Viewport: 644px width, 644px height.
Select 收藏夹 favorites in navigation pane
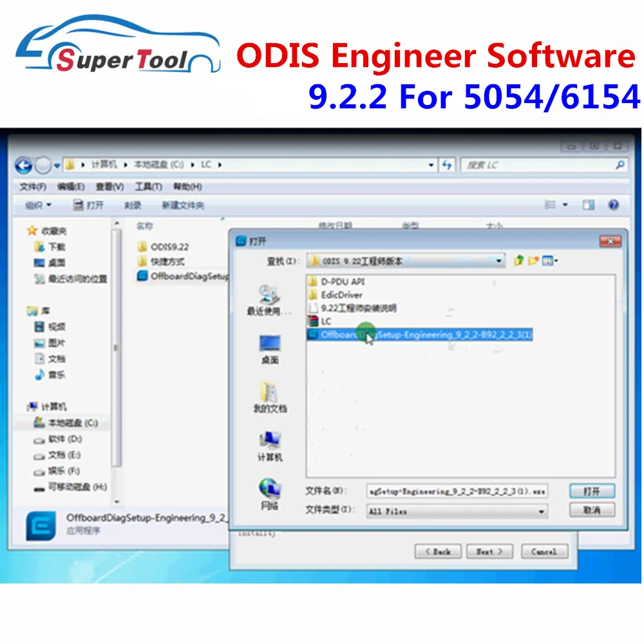pyautogui.click(x=46, y=231)
